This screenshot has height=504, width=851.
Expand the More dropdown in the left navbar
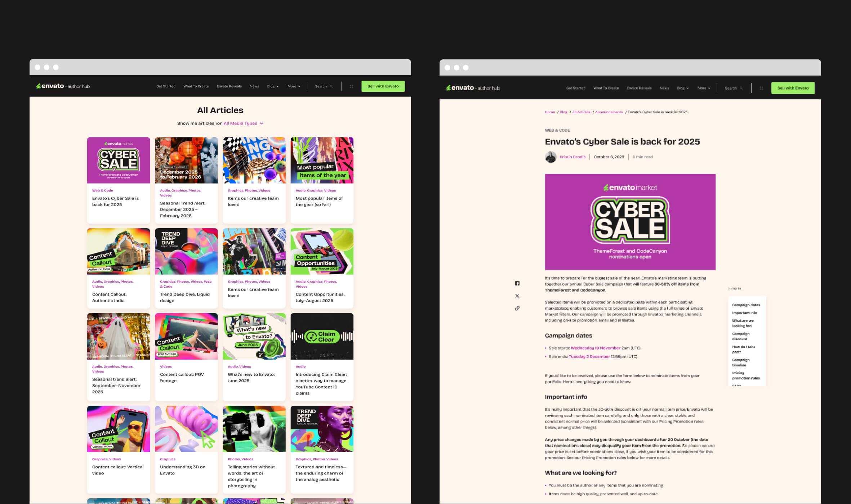(x=294, y=86)
